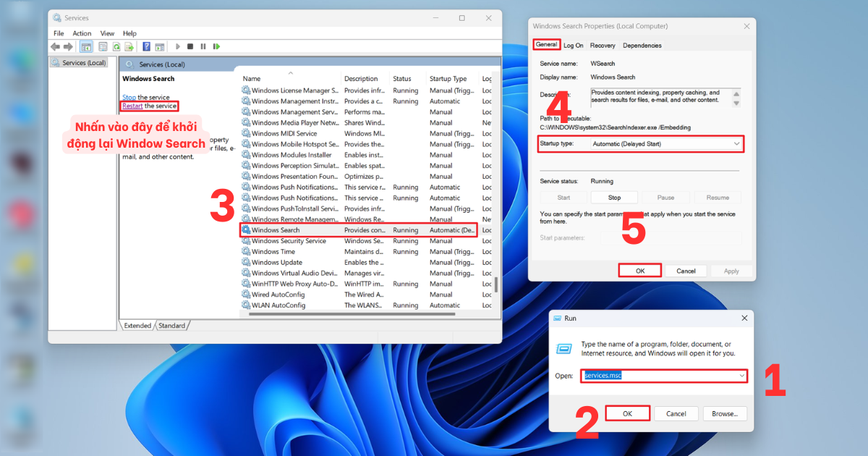Screen dimensions: 868x456
Task: Click the Pause Service toolbar icon
Action: click(x=203, y=46)
